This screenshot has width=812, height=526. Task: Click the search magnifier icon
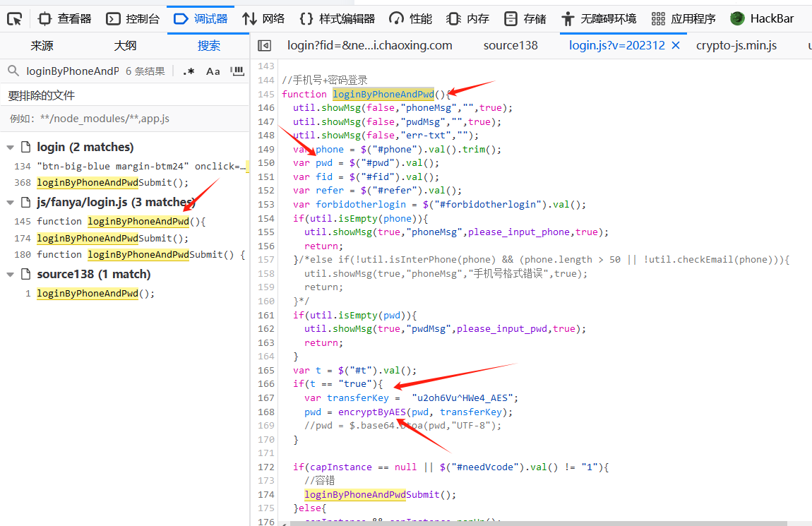pos(13,71)
